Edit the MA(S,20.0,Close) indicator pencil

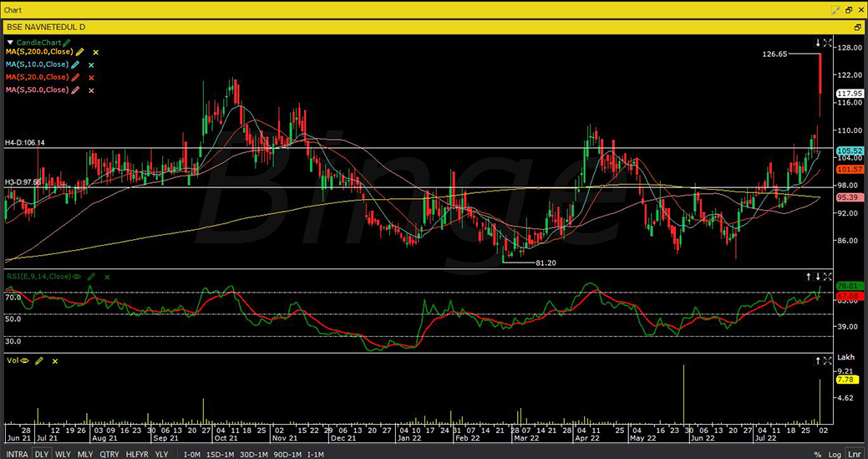tap(76, 77)
